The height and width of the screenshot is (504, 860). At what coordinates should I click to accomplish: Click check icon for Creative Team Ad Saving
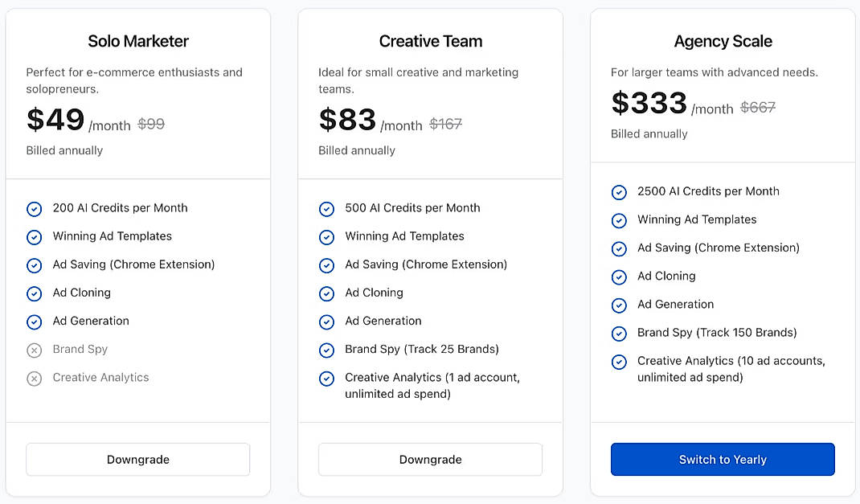tap(326, 265)
